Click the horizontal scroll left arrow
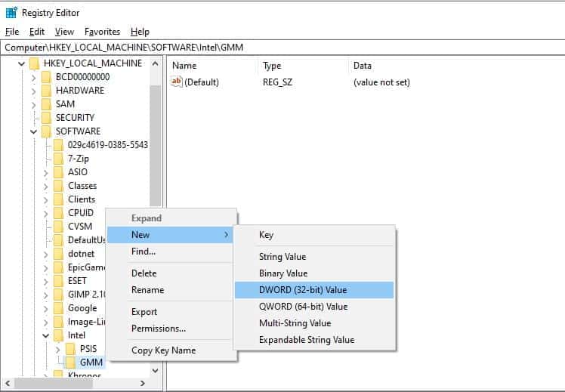This screenshot has height=392, width=565. [8, 384]
